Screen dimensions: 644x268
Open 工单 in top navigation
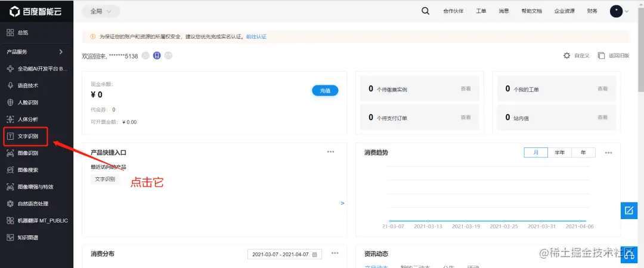coord(481,11)
